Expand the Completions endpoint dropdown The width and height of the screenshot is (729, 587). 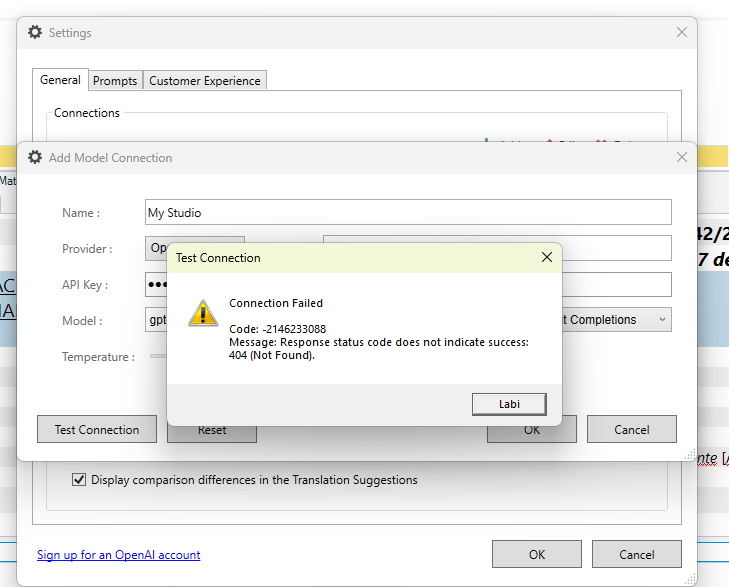(x=661, y=320)
